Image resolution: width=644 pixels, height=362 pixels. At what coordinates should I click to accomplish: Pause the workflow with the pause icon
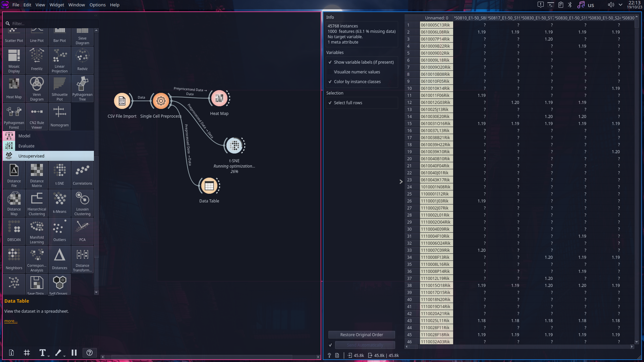tap(74, 353)
